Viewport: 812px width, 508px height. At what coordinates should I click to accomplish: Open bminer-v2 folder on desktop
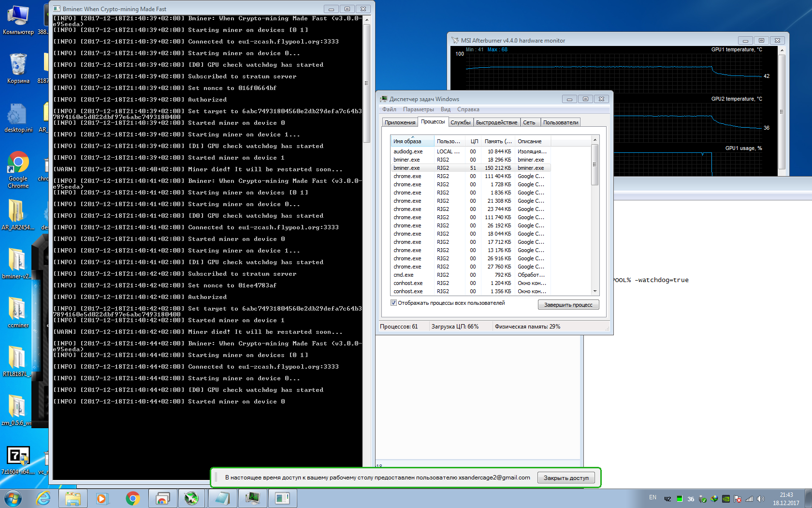17,264
